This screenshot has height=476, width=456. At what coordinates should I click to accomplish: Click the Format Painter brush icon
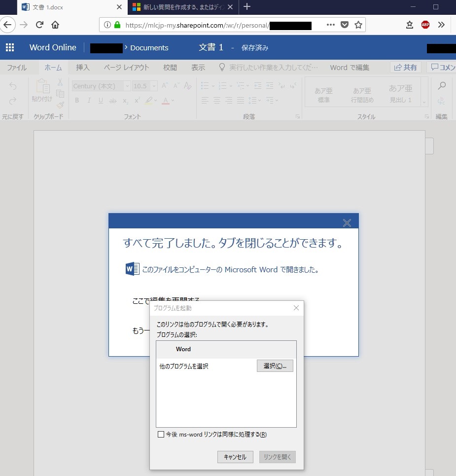click(x=60, y=106)
